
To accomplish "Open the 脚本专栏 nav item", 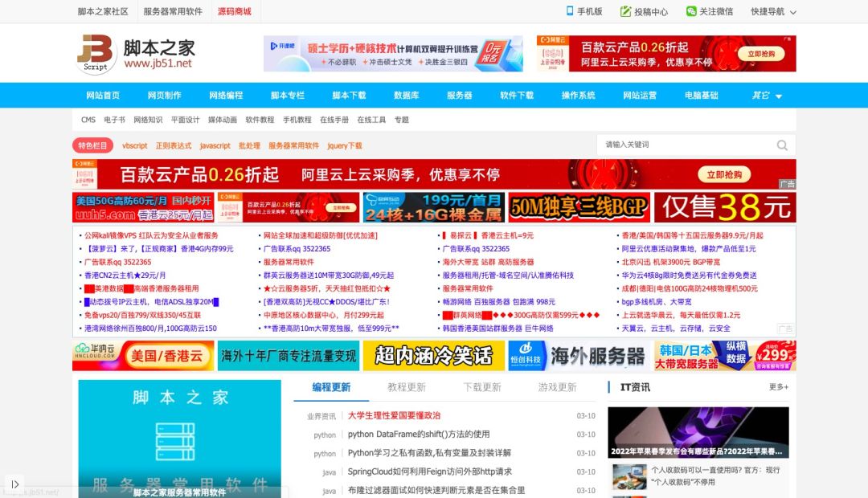I will tap(287, 95).
